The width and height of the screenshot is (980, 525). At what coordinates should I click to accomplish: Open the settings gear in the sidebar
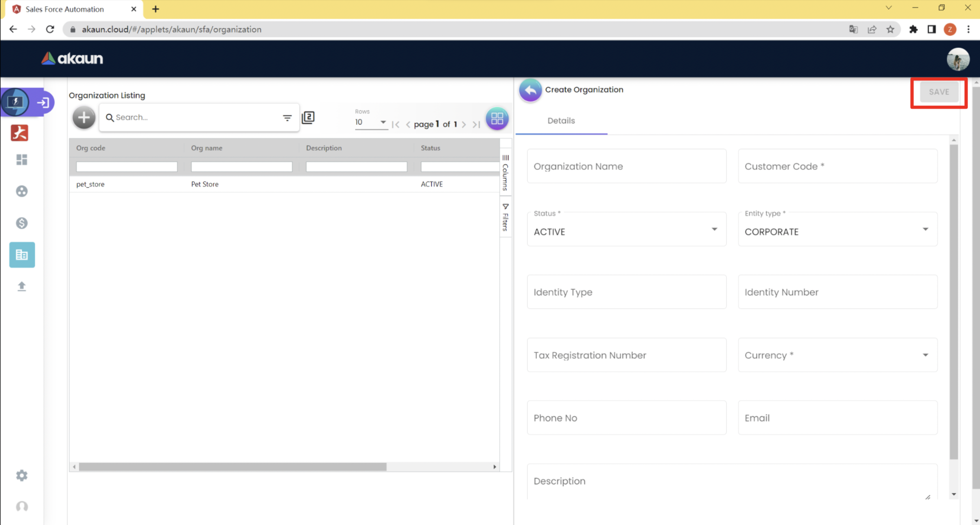(x=22, y=475)
